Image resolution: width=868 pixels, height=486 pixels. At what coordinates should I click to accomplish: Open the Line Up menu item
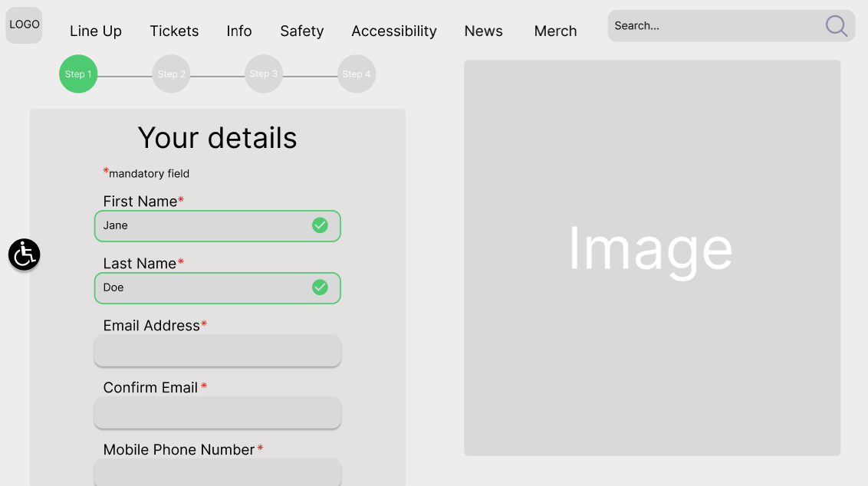96,31
